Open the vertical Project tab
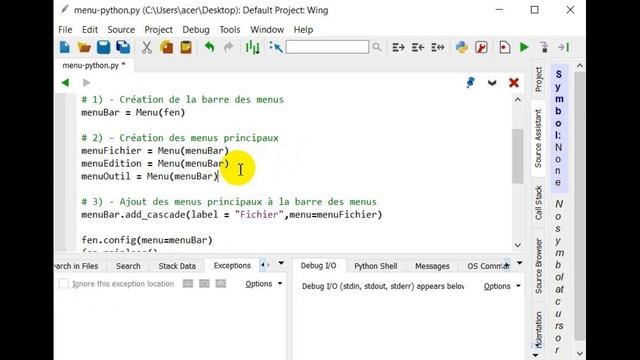This screenshot has height=360, width=640. (539, 79)
